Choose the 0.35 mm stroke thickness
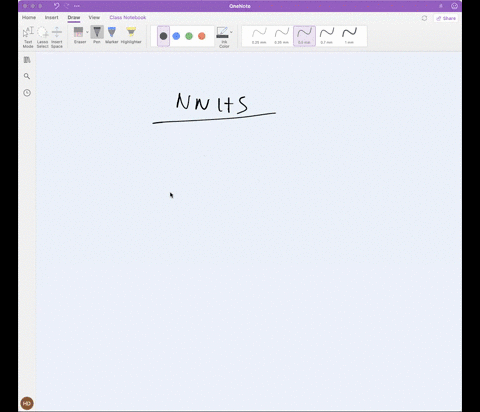480x412 pixels. click(x=282, y=36)
